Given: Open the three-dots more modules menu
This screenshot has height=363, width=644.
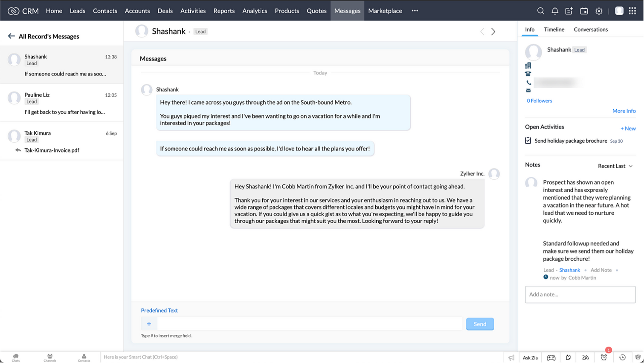Looking at the screenshot, I should tap(415, 11).
